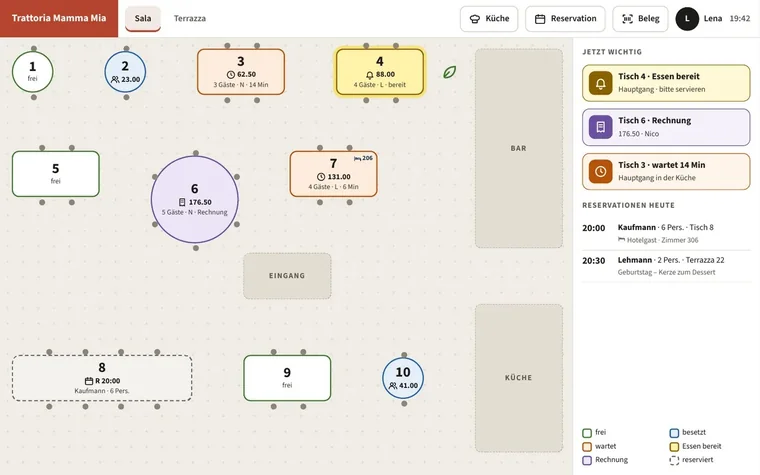Click the green leaf icon near table 4
The height and width of the screenshot is (475, 760).
[449, 72]
